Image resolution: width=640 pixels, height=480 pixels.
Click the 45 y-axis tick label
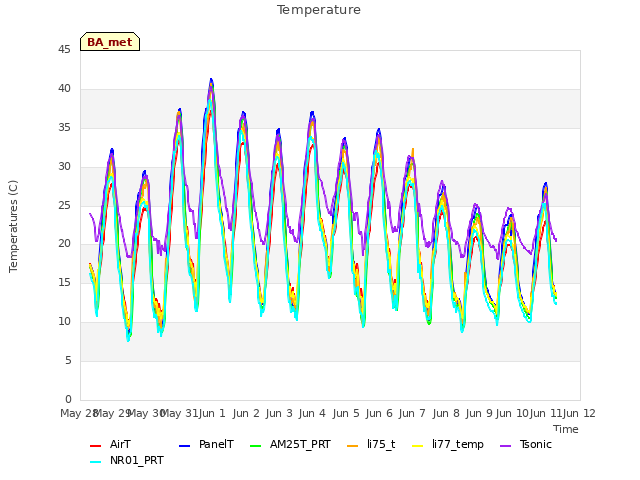coord(64,50)
